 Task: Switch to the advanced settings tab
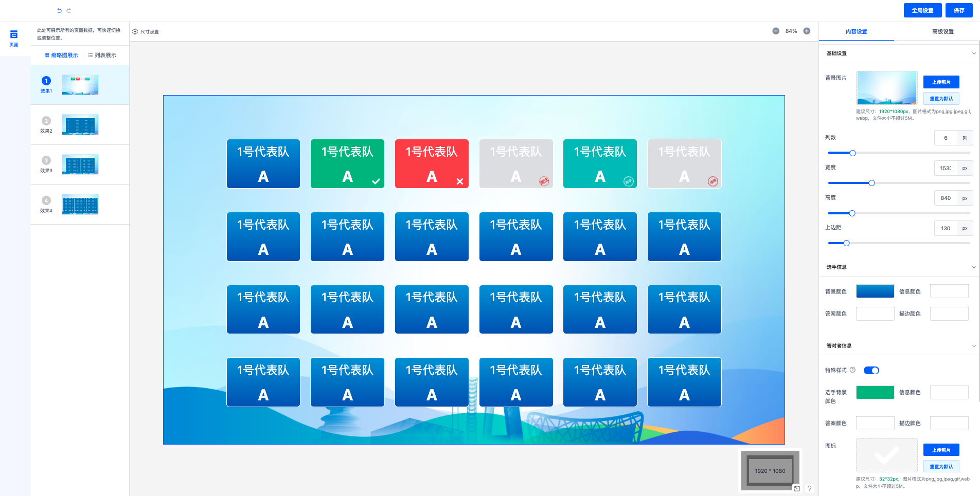942,32
